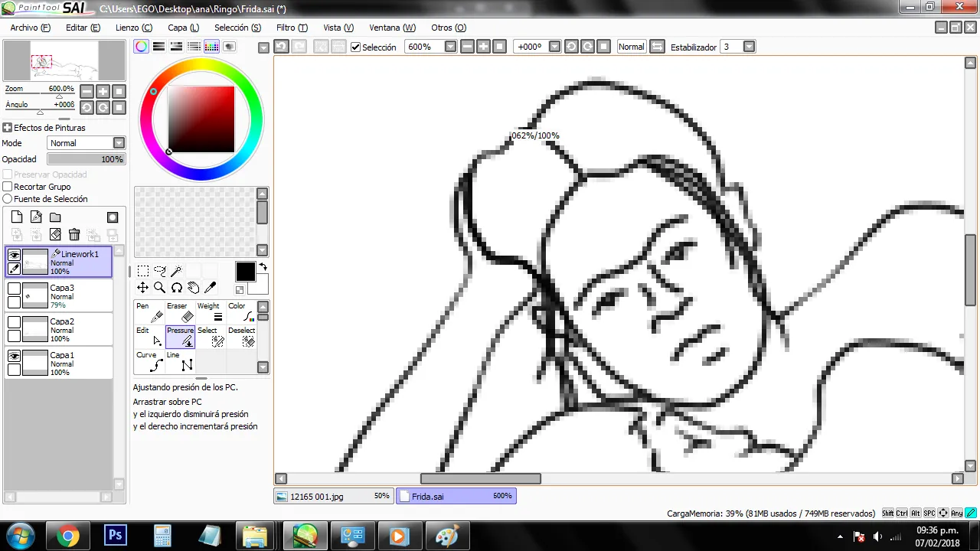The height and width of the screenshot is (551, 980).
Task: Open the Filtro menu
Action: (x=292, y=28)
